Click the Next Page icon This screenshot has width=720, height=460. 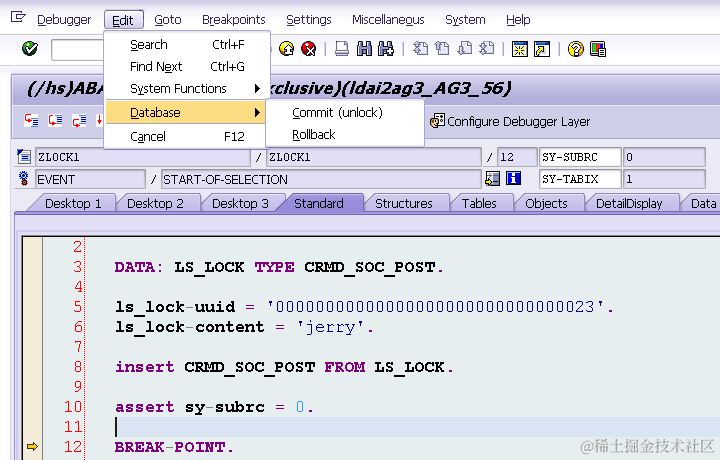coord(464,48)
